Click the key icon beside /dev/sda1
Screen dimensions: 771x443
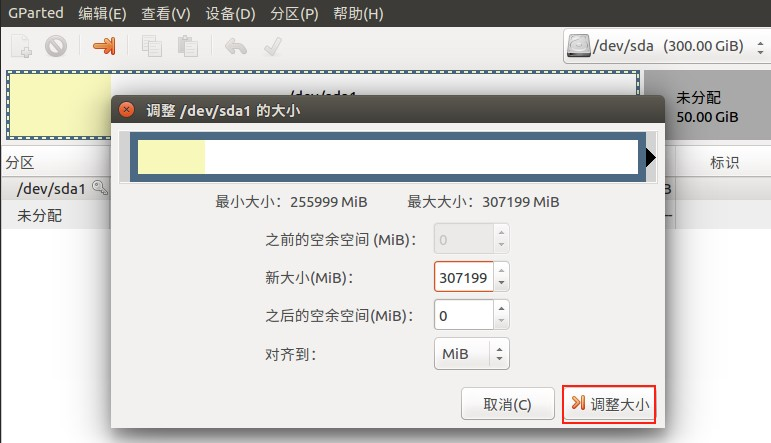tap(100, 187)
